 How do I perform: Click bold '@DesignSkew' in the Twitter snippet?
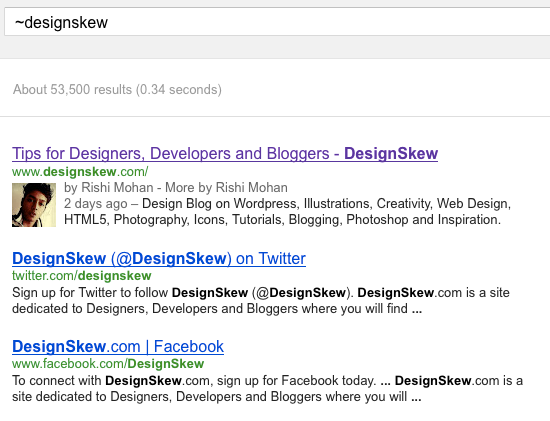pos(301,293)
